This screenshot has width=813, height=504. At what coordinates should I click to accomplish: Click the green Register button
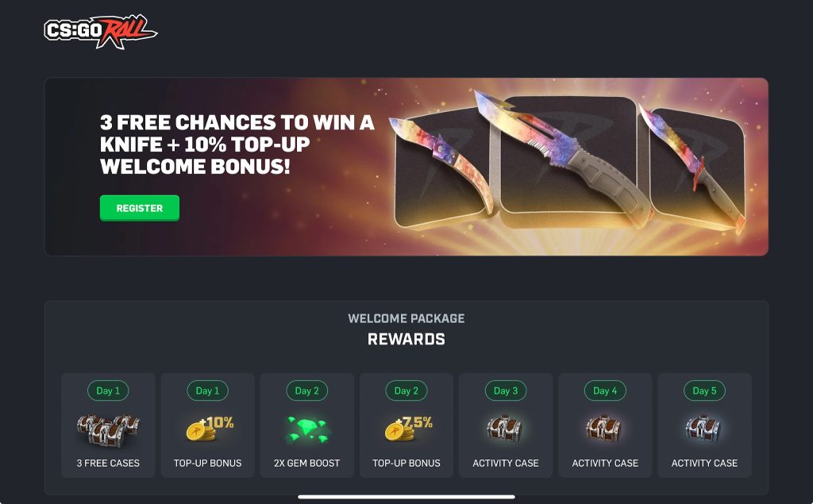(x=140, y=208)
